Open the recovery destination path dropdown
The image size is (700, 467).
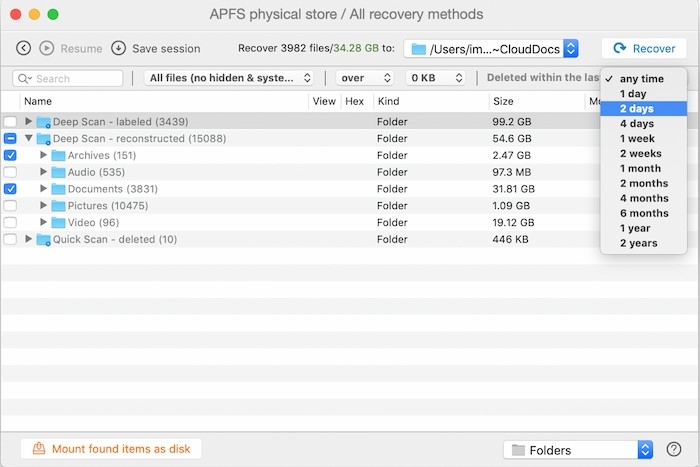[x=491, y=49]
